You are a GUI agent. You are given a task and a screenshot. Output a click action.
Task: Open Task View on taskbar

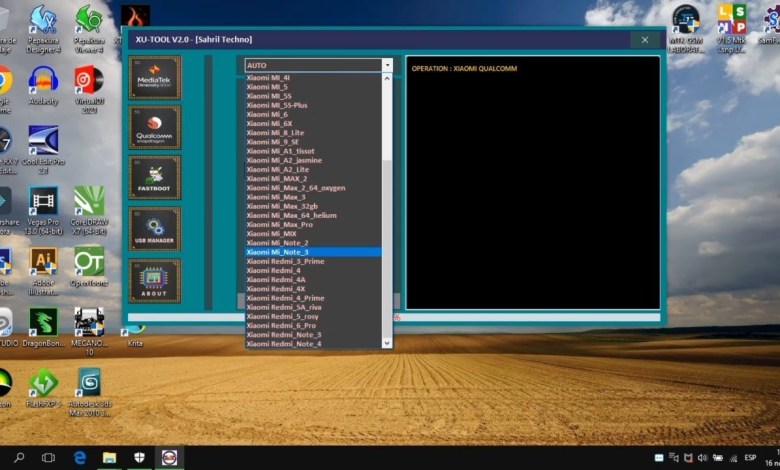(48, 458)
